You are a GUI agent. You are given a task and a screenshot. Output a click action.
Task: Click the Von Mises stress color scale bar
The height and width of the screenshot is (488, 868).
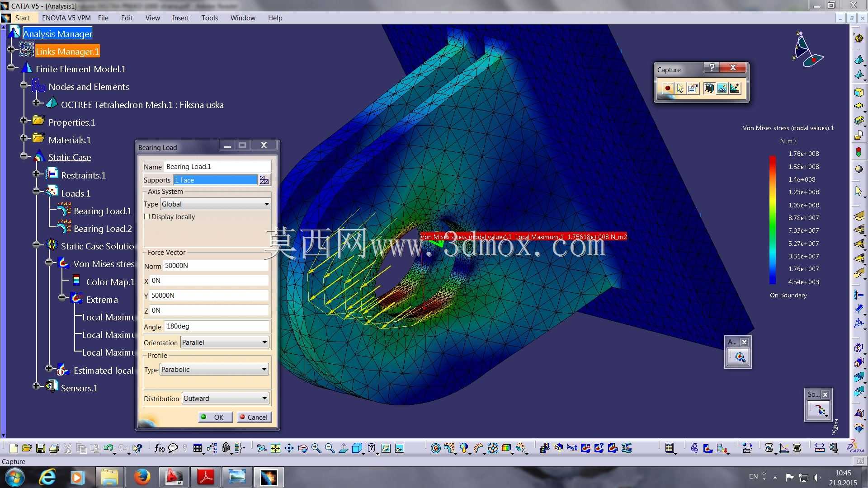tap(773, 220)
